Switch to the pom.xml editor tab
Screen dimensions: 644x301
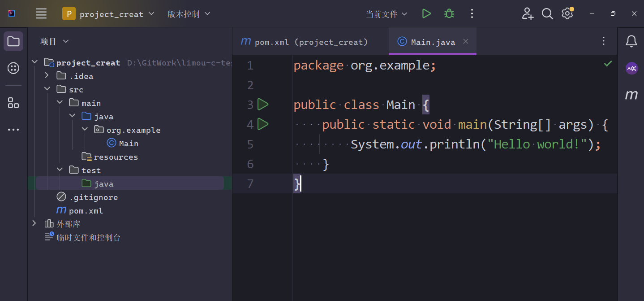coord(305,42)
